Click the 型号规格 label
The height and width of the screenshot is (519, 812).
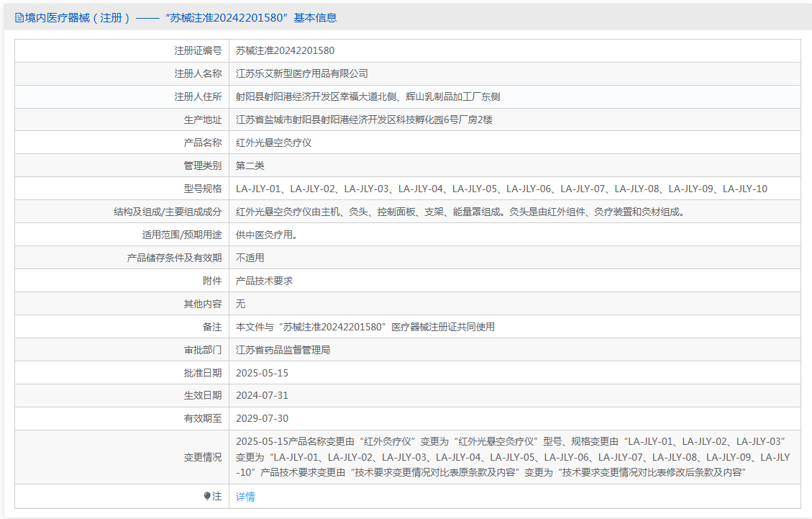203,189
